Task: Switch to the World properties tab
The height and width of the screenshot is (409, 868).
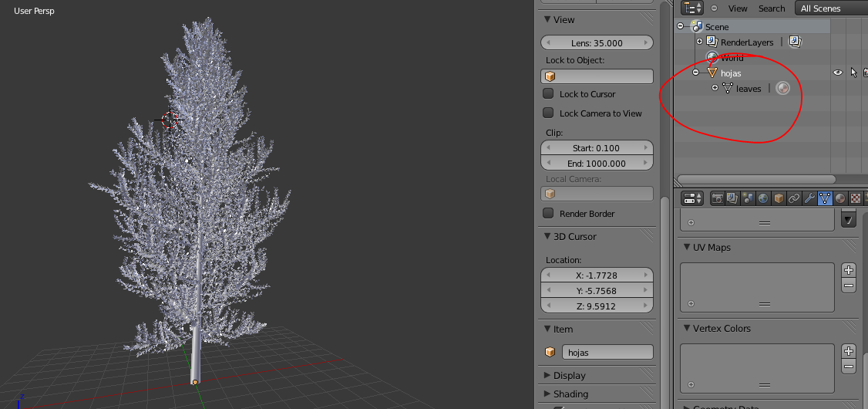Action: point(763,198)
